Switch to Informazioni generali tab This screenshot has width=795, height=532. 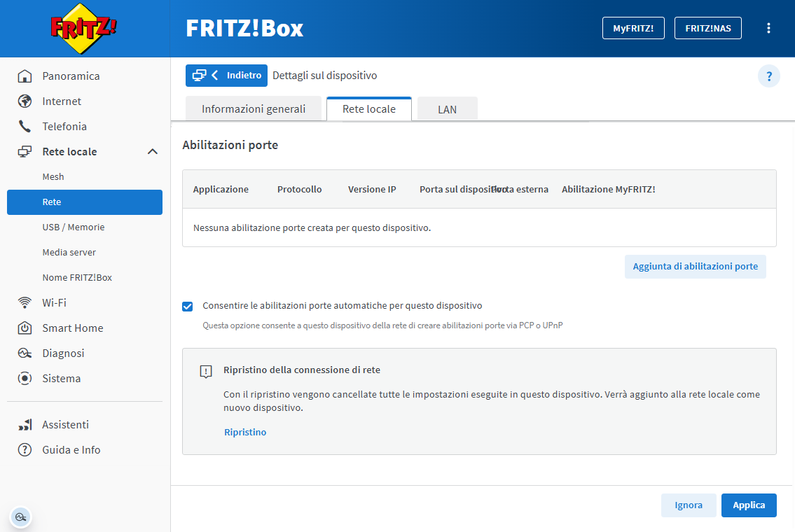[x=254, y=109]
